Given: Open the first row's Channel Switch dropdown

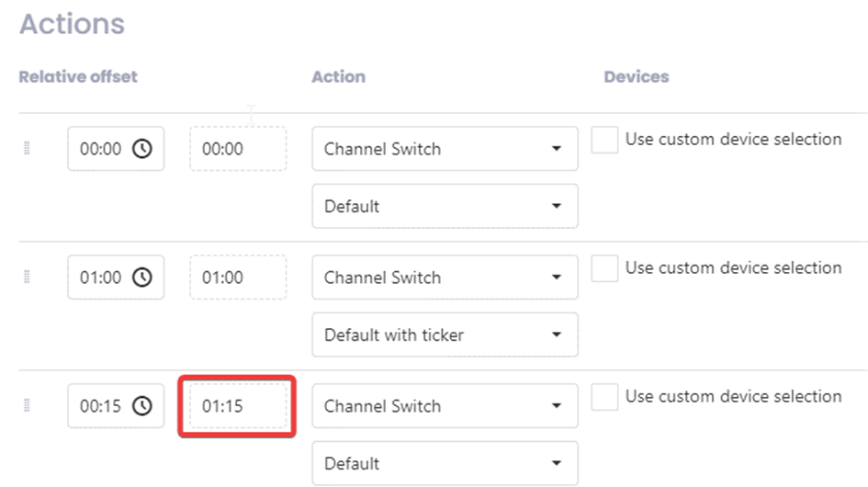Looking at the screenshot, I should [x=445, y=149].
